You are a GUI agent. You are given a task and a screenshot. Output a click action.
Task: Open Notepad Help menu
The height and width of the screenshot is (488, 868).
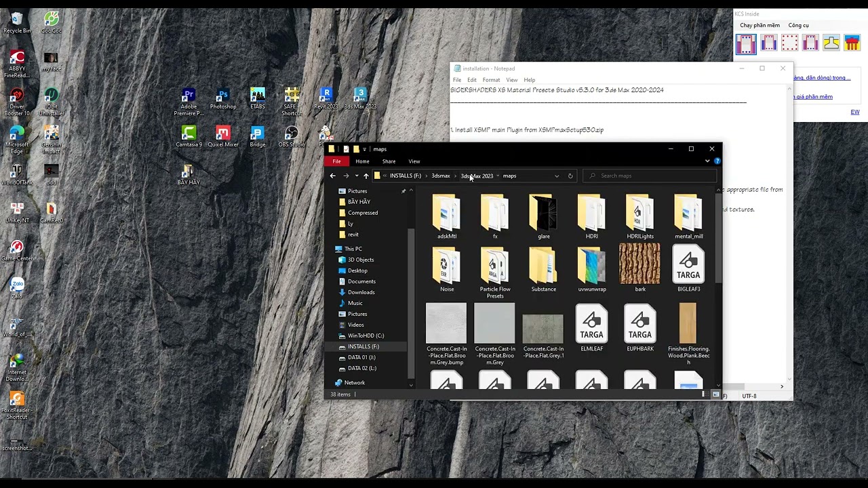click(529, 80)
